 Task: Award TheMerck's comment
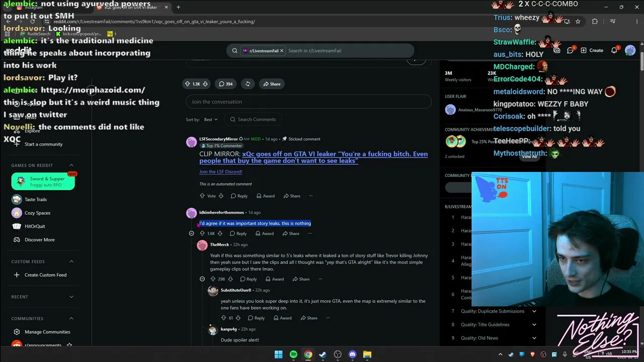[274, 279]
